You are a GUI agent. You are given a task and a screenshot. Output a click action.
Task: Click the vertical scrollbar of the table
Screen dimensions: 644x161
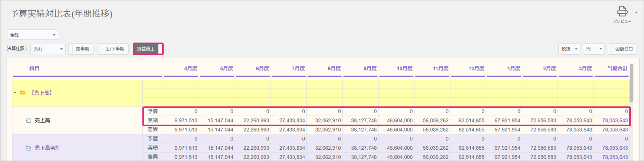[632, 83]
